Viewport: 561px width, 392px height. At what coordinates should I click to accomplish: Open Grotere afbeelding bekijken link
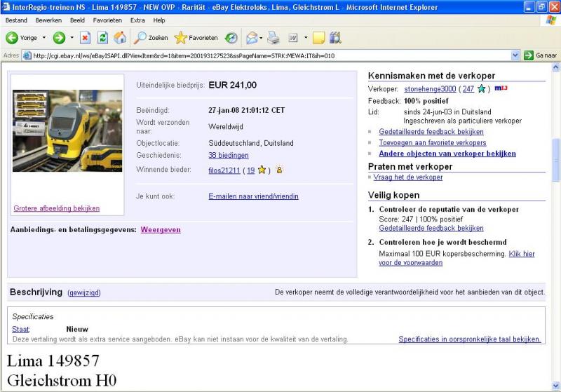coord(57,208)
